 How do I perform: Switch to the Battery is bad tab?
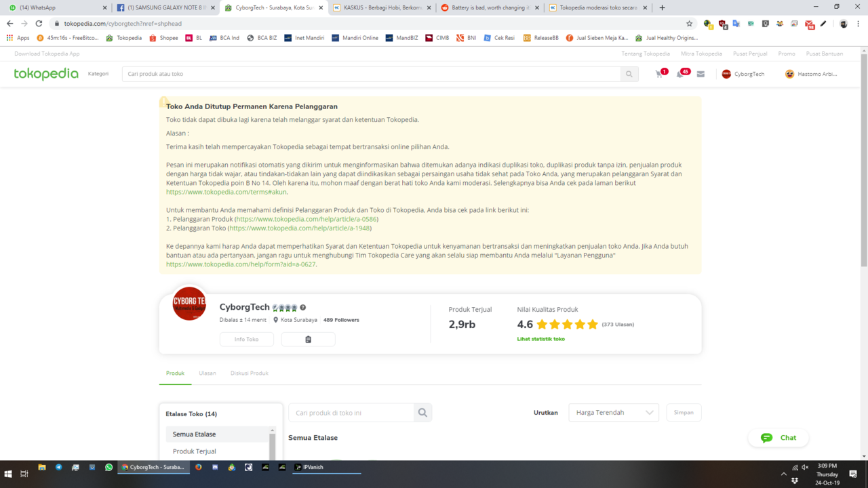point(490,7)
